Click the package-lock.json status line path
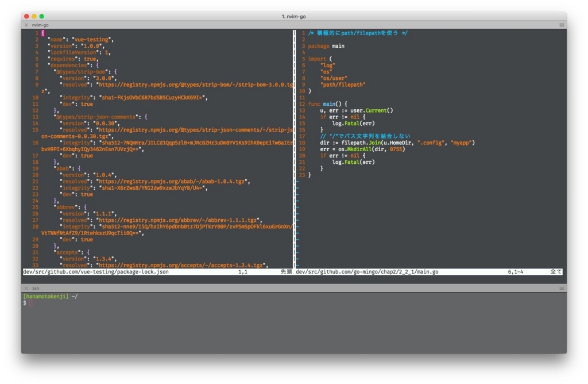The height and width of the screenshot is (384, 588). pos(96,272)
